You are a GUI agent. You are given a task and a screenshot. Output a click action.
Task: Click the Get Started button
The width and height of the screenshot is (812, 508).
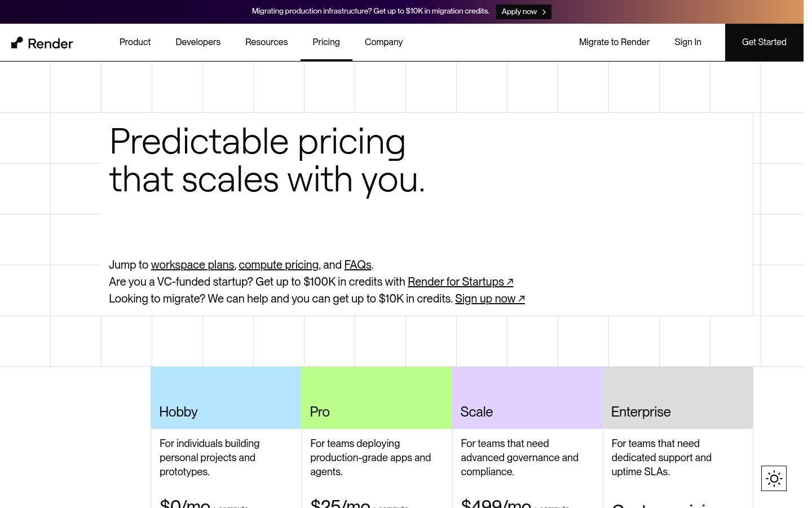764,42
